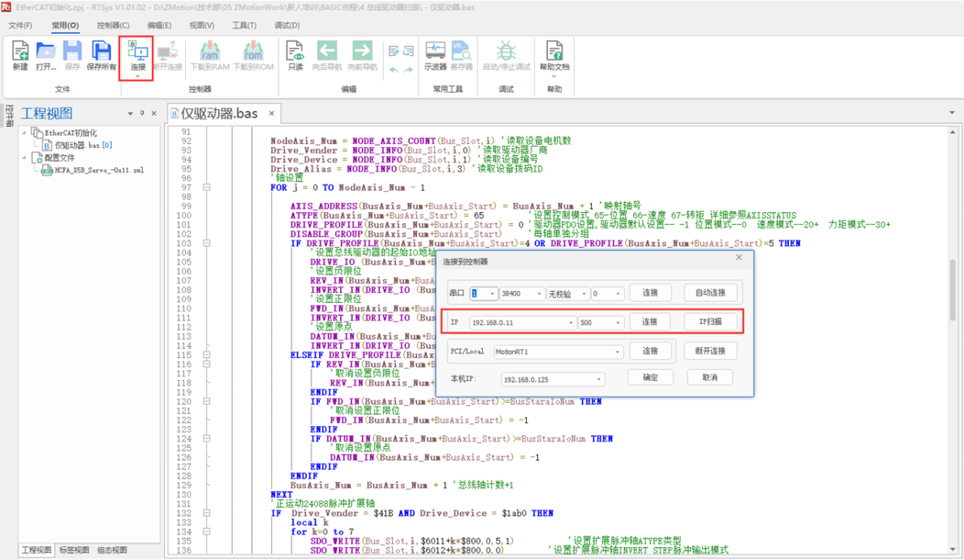The height and width of the screenshot is (560, 964).
Task: Collapse the code fold at line 97
Action: click(x=206, y=187)
